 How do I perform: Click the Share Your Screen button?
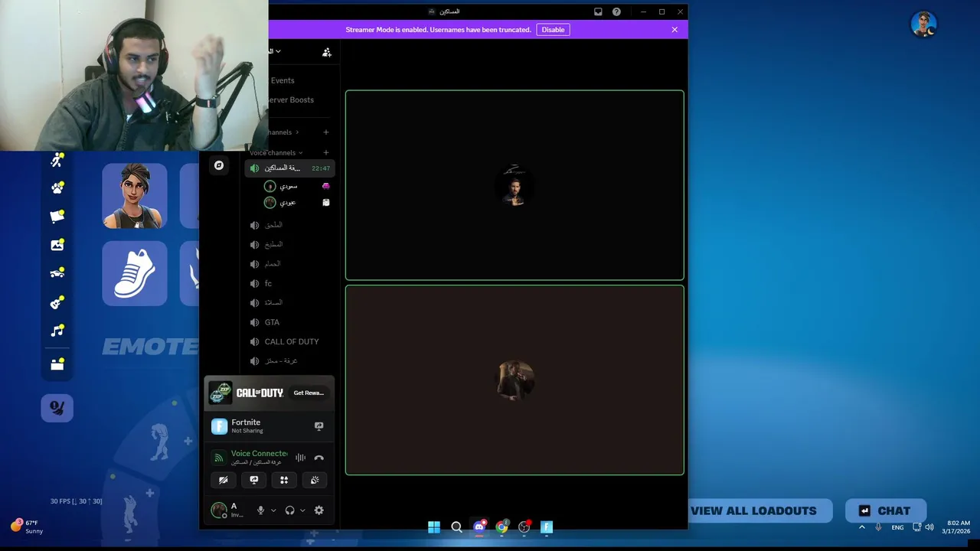254,480
